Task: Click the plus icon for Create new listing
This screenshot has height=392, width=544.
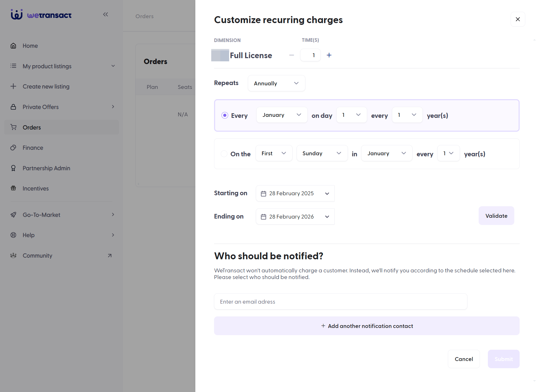Action: (13, 86)
